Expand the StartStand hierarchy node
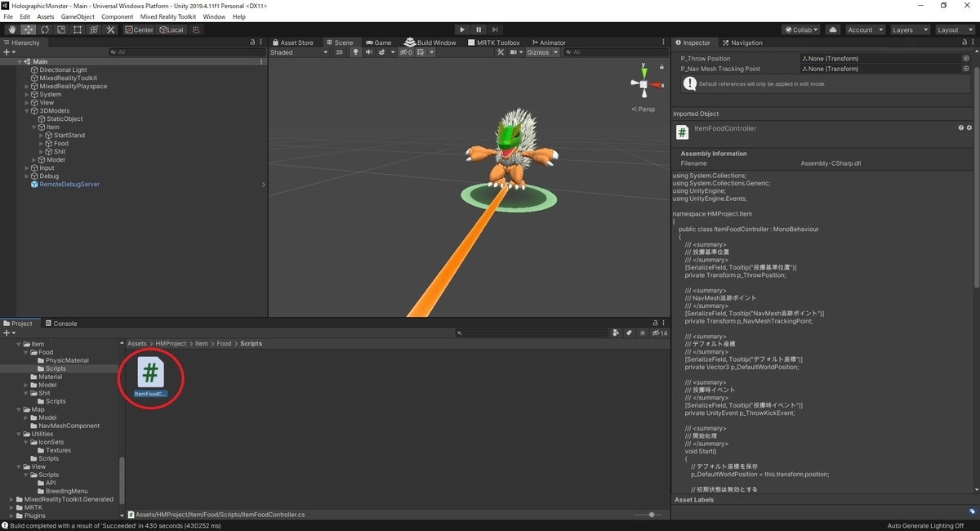This screenshot has height=531, width=980. click(42, 136)
